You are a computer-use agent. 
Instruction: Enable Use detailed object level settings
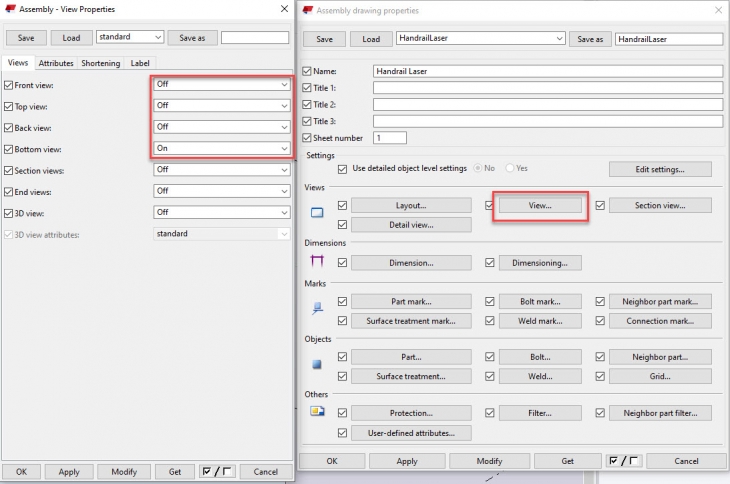click(343, 168)
